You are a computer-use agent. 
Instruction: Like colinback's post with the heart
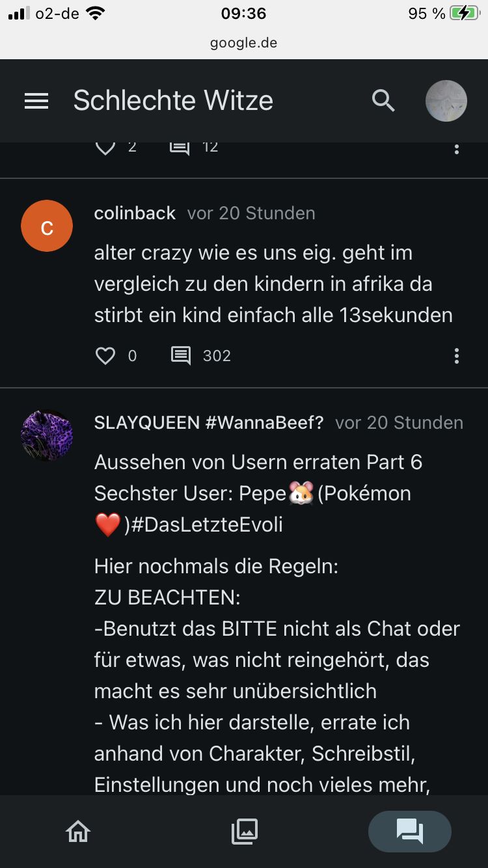[105, 355]
